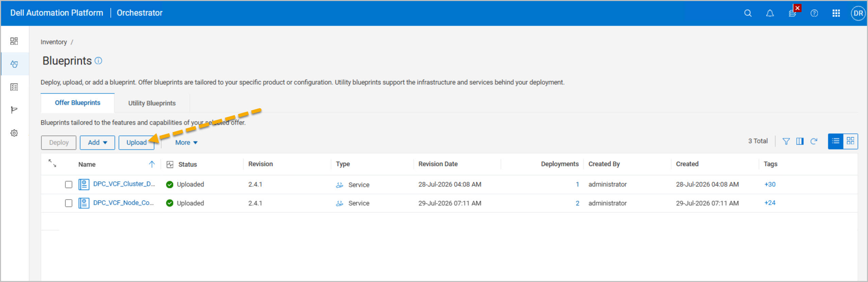This screenshot has height=282, width=868.
Task: Click the DPC_VCF_Cluster_D blueprint icon
Action: point(84,184)
